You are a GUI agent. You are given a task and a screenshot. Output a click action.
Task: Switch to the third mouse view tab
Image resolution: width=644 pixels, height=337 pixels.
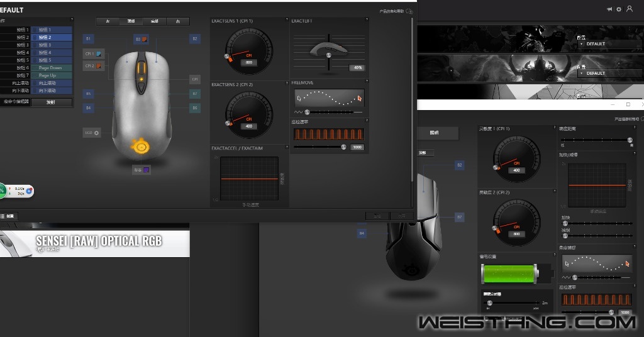(155, 21)
